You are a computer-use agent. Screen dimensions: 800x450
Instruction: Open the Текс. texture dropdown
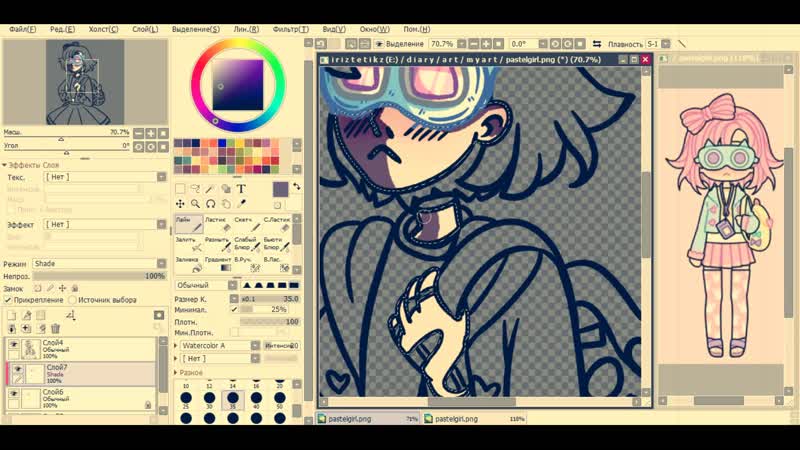[162, 177]
